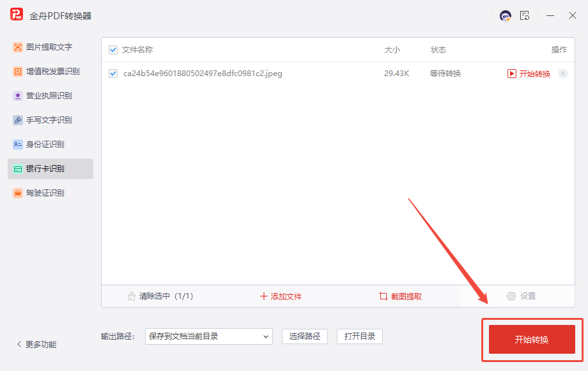The height and width of the screenshot is (371, 588).
Task: Open 驾驶证识别 in the sidebar
Action: click(50, 193)
